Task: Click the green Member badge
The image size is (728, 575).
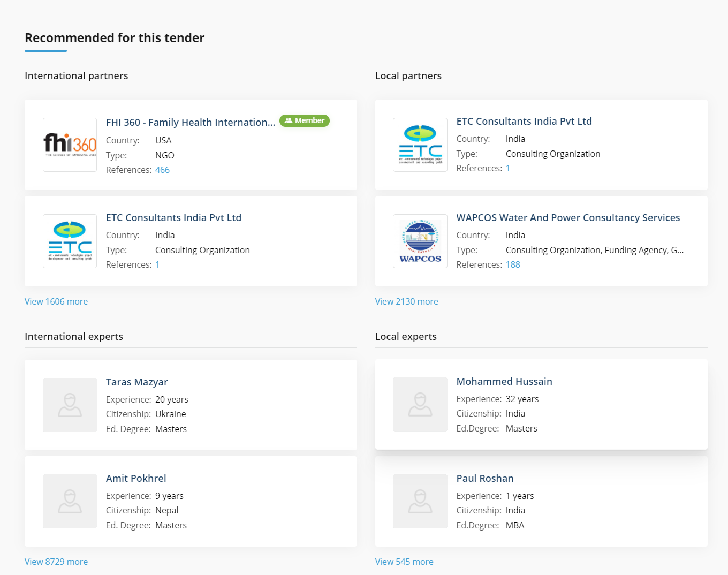Action: (x=305, y=120)
